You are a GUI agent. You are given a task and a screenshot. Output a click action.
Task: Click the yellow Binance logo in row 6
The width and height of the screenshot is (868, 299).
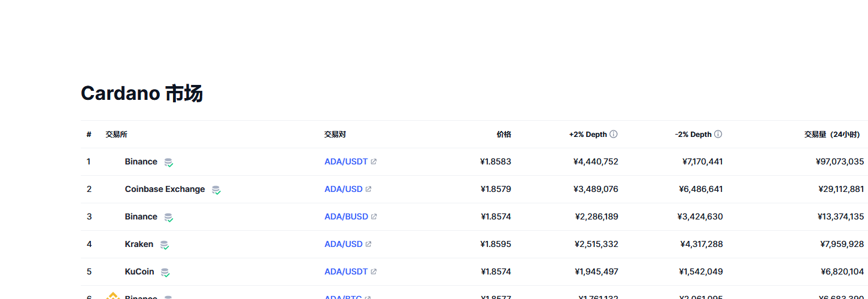coord(113,295)
